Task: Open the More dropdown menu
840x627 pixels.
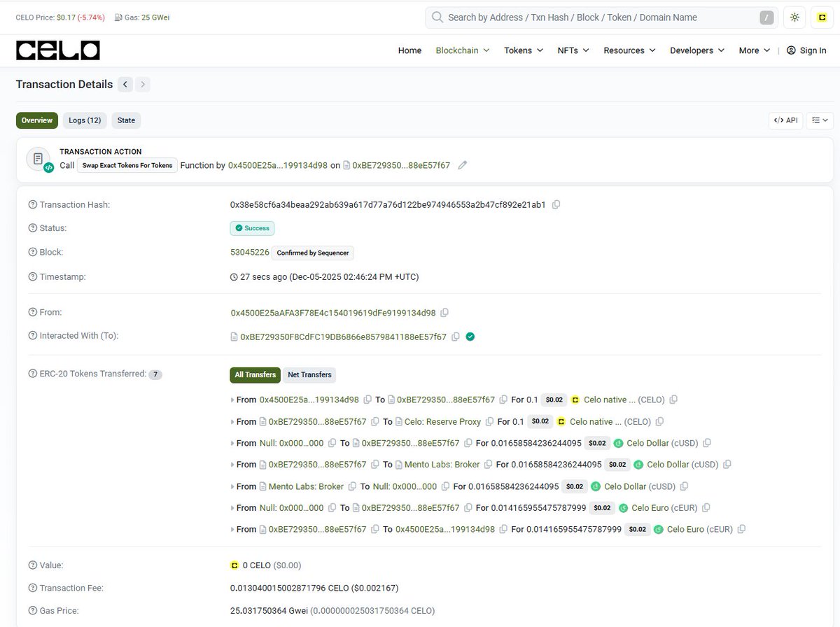Action: [753, 50]
